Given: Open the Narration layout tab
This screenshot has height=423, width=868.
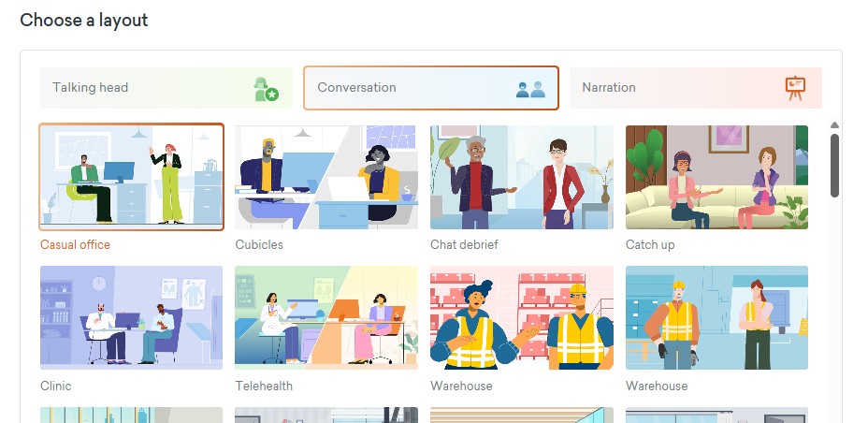Looking at the screenshot, I should click(x=696, y=88).
